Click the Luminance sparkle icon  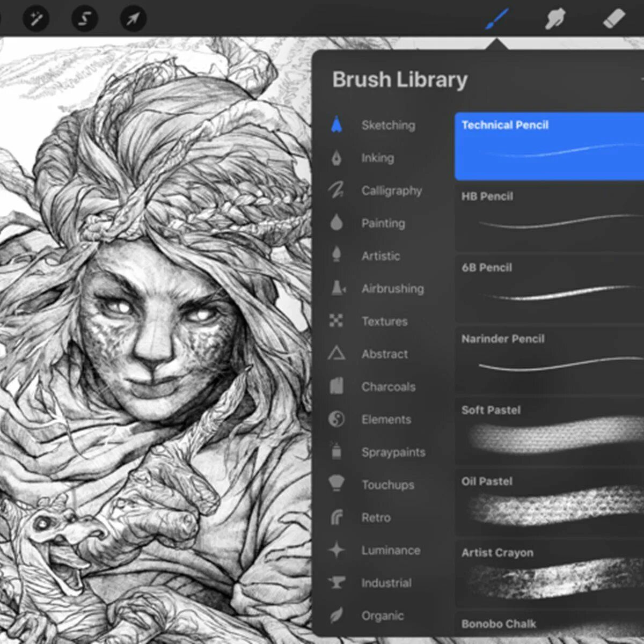(x=336, y=550)
